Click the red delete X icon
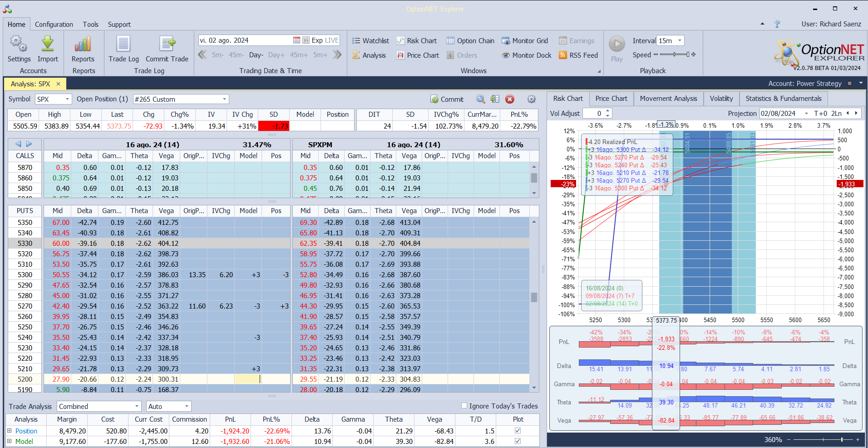The width and height of the screenshot is (868, 448). click(x=510, y=99)
